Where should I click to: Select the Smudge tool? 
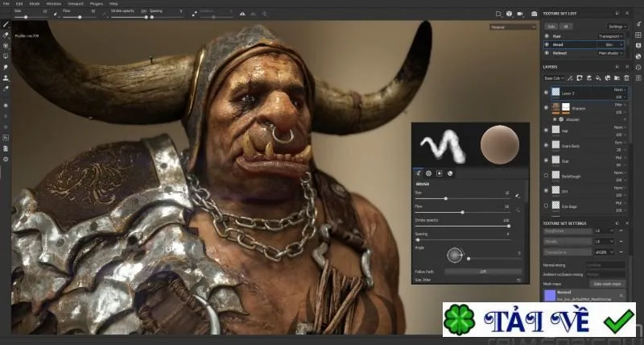(6, 67)
